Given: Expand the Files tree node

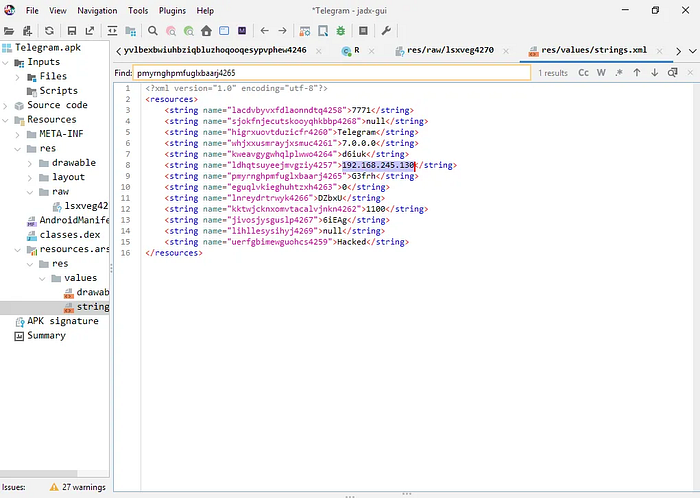Looking at the screenshot, I should click(x=17, y=77).
